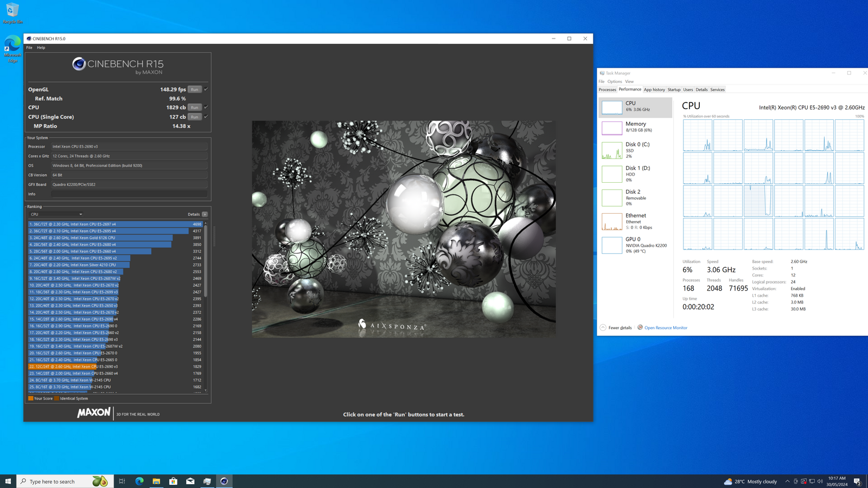The height and width of the screenshot is (488, 868).
Task: Switch to Services tab in Task Manager
Action: point(717,89)
